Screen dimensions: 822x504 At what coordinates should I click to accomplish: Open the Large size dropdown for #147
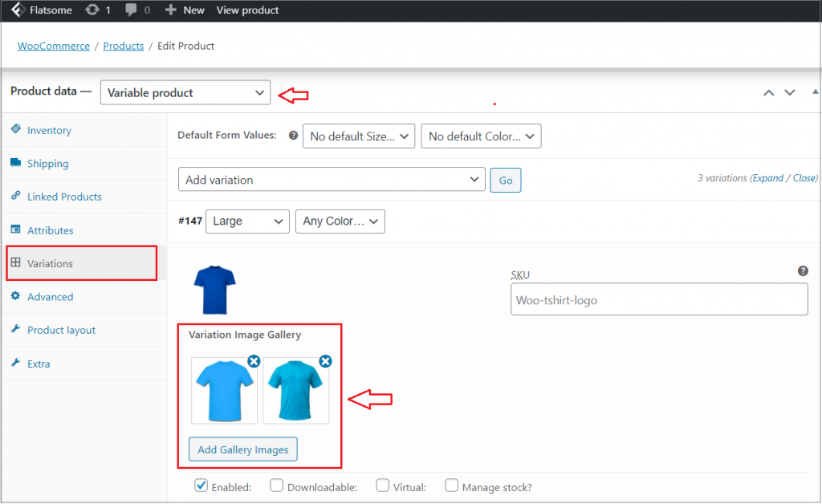pyautogui.click(x=247, y=221)
